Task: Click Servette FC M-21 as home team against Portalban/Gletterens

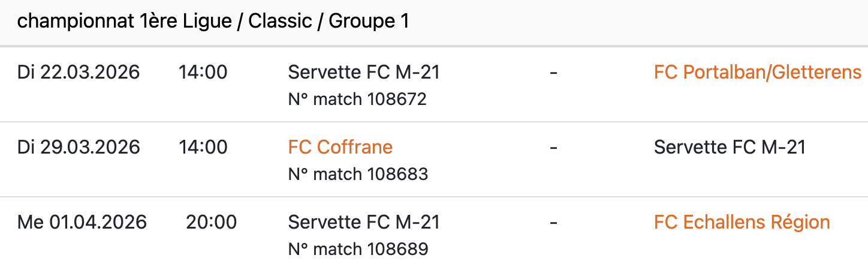Action: (364, 73)
